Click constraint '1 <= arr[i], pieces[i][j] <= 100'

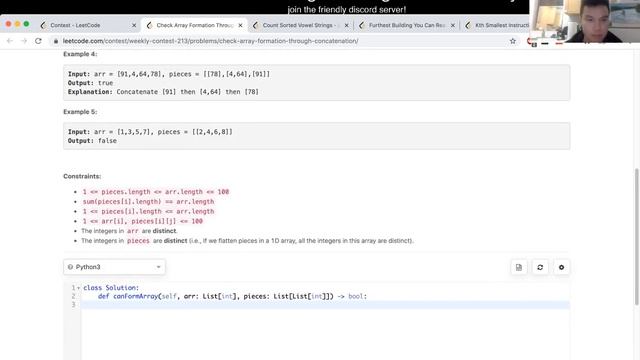coord(142,221)
